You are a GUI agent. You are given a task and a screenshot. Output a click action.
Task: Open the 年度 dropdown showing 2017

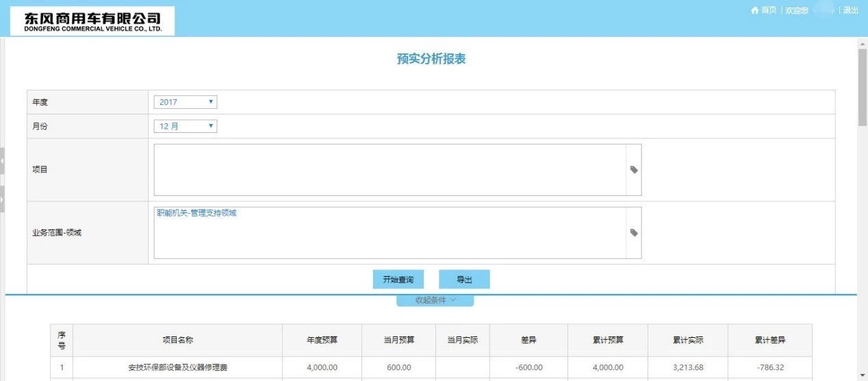(185, 102)
